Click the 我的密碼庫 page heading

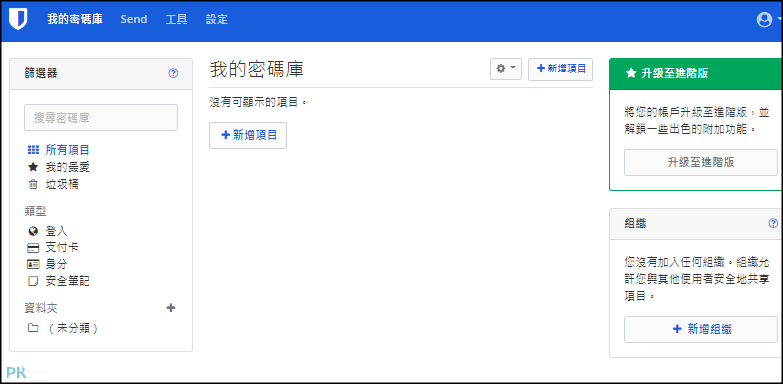pyautogui.click(x=256, y=69)
